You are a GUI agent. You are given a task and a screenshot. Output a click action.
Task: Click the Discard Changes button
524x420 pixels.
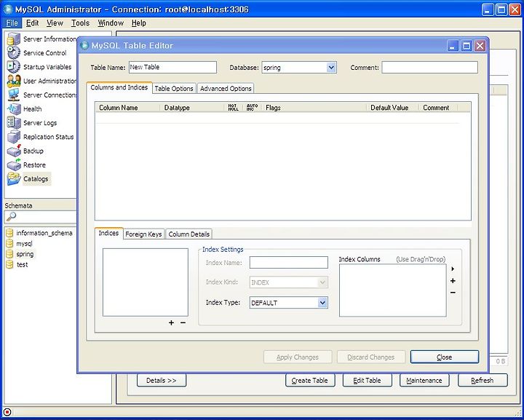[x=371, y=357]
